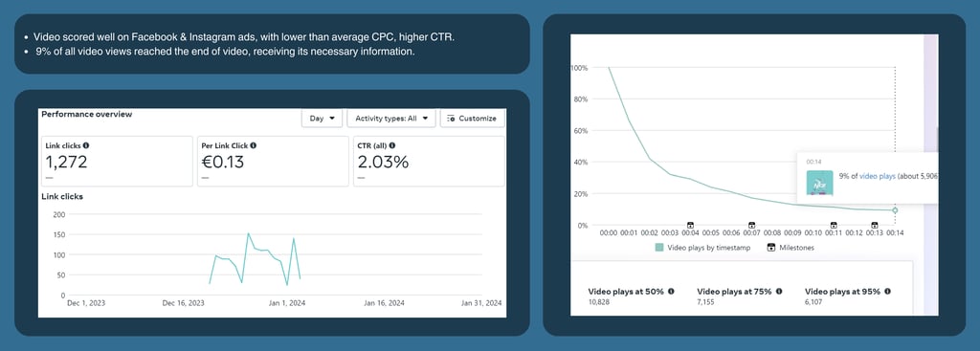Screen dimensions: 980x351
Task: Click the info icon beside Per Link Click
Action: 253,145
